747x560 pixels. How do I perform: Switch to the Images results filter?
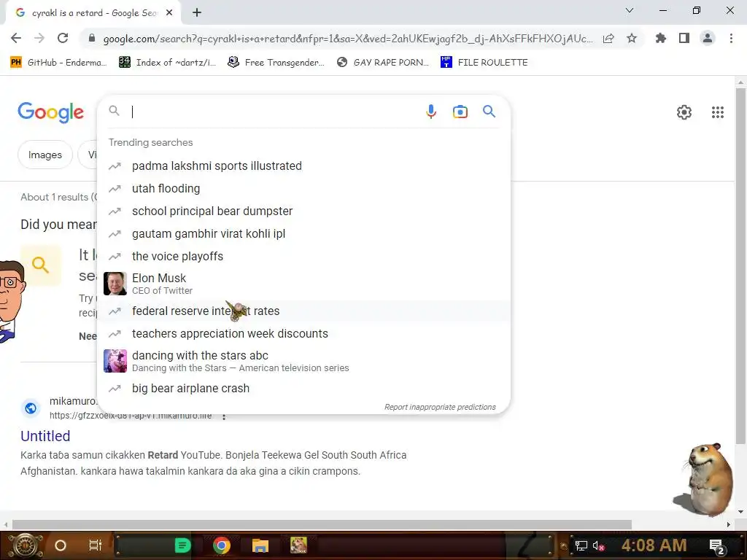click(x=45, y=155)
